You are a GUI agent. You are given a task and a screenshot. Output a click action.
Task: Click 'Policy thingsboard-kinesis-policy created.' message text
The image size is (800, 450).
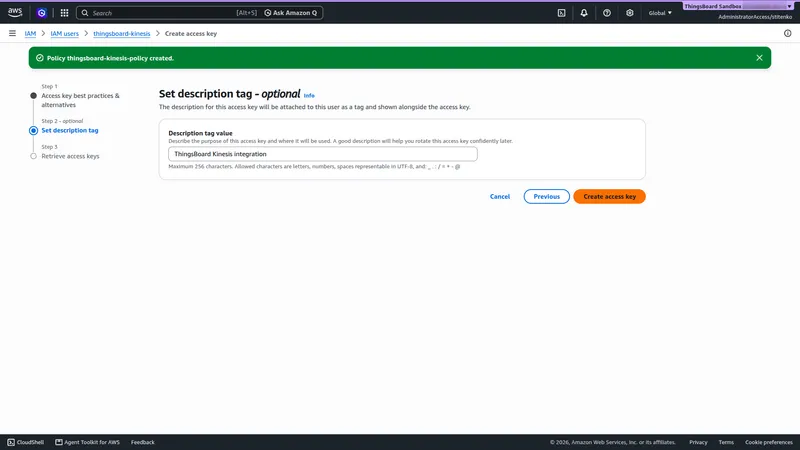pos(110,58)
